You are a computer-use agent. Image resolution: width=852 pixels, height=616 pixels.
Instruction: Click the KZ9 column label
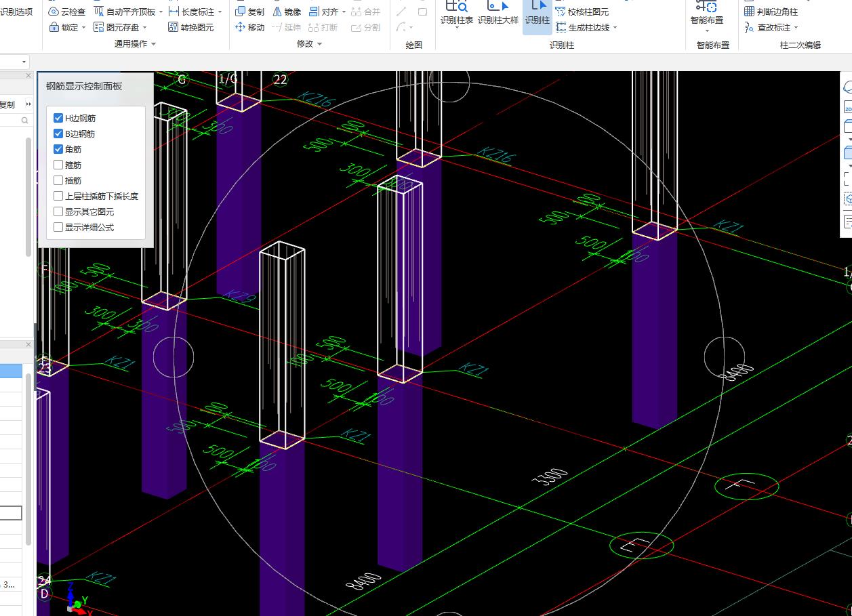pos(239,296)
